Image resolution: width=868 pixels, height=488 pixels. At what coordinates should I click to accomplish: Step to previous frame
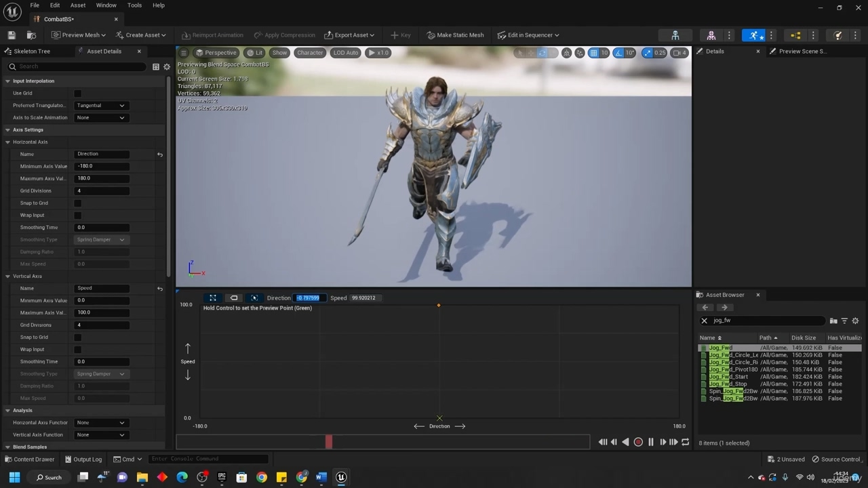614,442
